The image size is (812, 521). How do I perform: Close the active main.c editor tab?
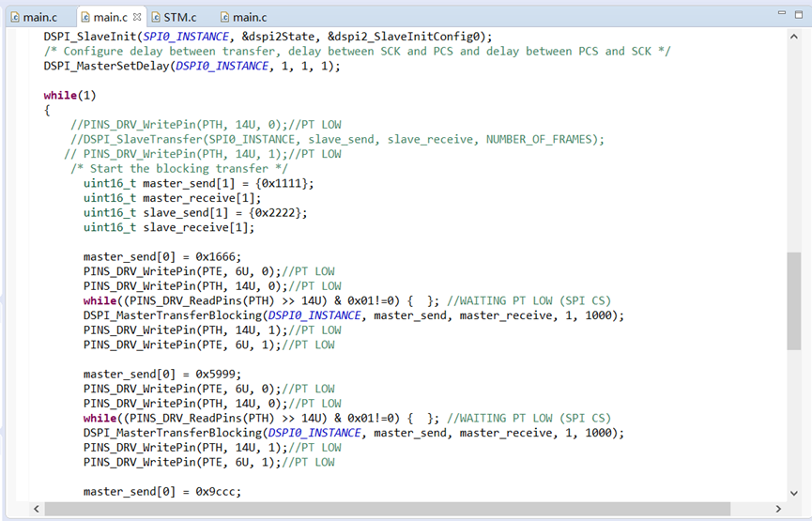click(137, 17)
